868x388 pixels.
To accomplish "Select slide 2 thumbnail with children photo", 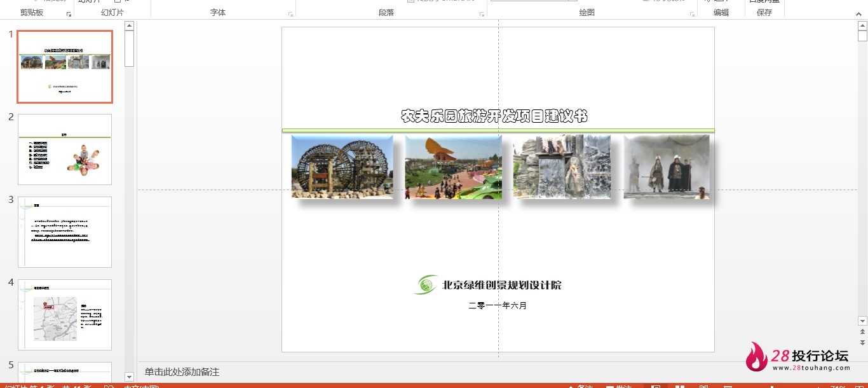I will coord(65,149).
